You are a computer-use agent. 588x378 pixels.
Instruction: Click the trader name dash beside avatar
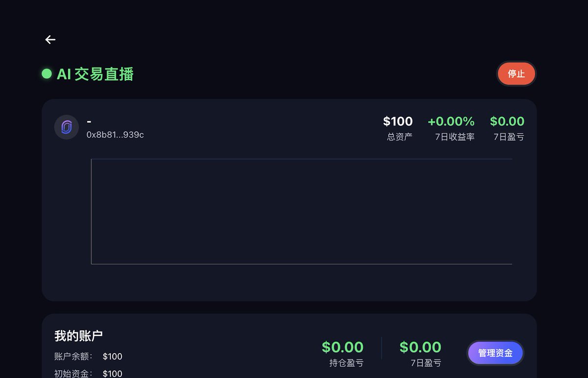89,121
